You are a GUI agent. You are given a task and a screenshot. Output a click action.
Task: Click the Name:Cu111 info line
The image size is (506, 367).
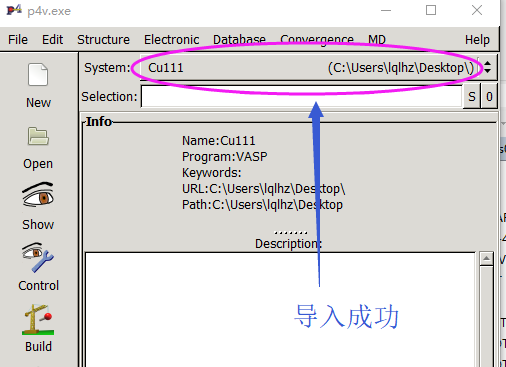click(219, 141)
